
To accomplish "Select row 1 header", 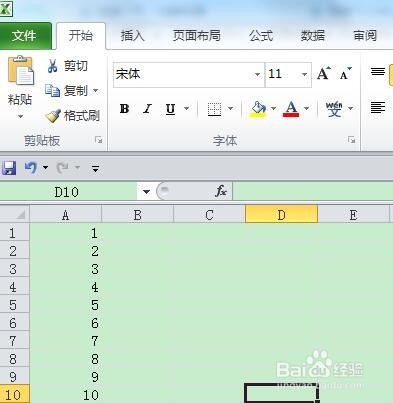I will click(x=14, y=232).
